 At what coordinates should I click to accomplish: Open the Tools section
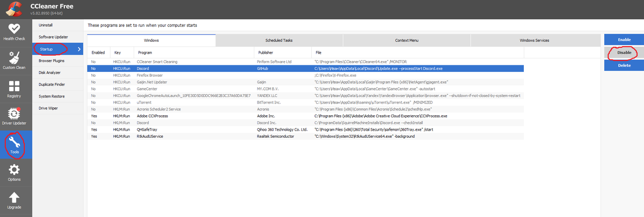[15, 146]
